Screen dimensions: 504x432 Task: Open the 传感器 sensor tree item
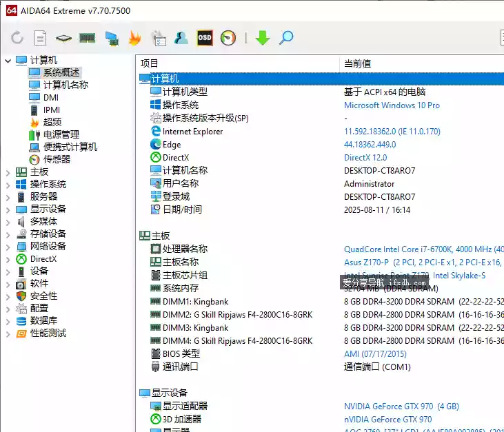click(50, 159)
